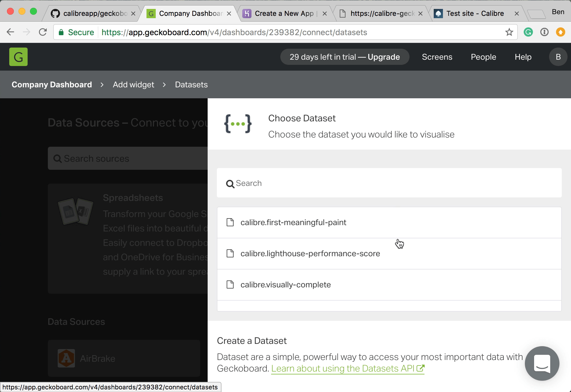Close the Create a New App tab
Image resolution: width=571 pixels, height=392 pixels.
click(x=325, y=14)
